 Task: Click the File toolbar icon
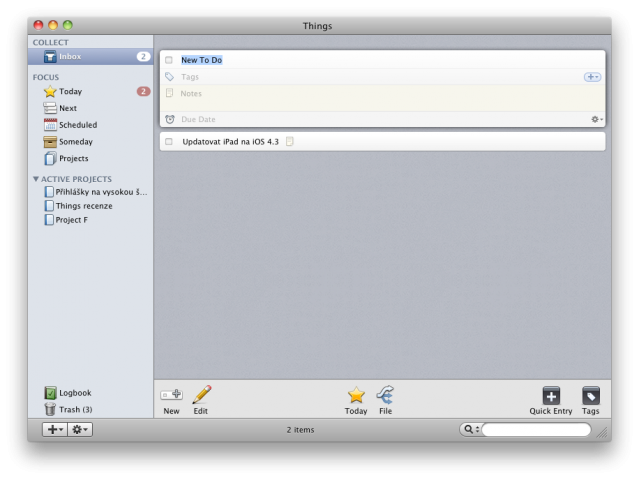pyautogui.click(x=385, y=394)
